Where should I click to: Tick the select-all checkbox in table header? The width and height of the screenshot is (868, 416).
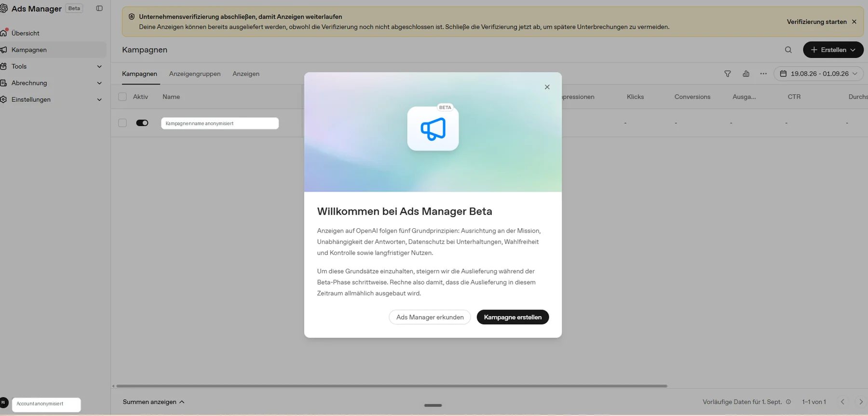122,97
